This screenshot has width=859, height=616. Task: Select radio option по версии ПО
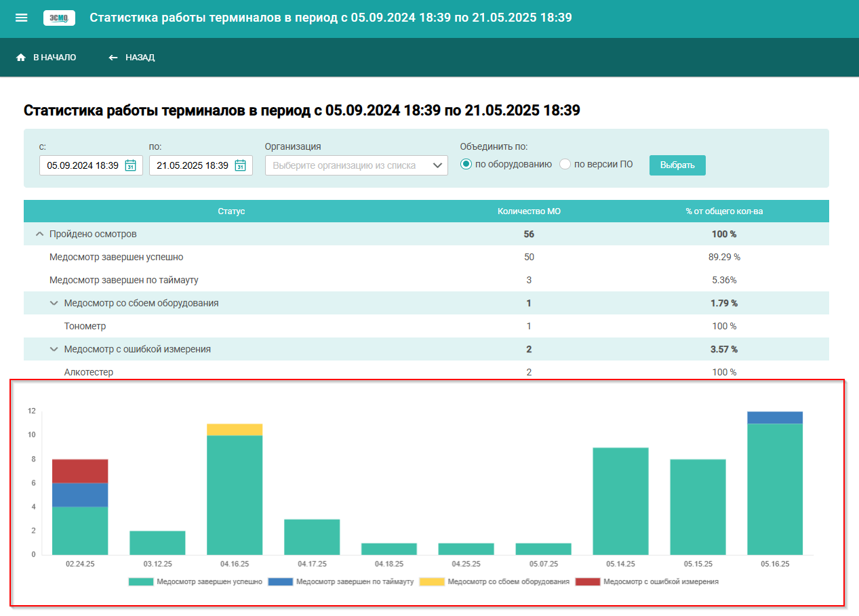(565, 165)
